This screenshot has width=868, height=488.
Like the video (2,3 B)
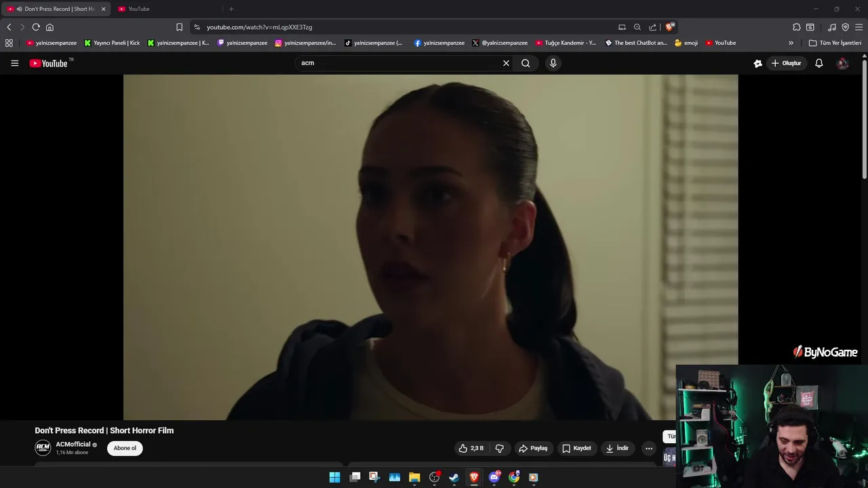point(471,448)
